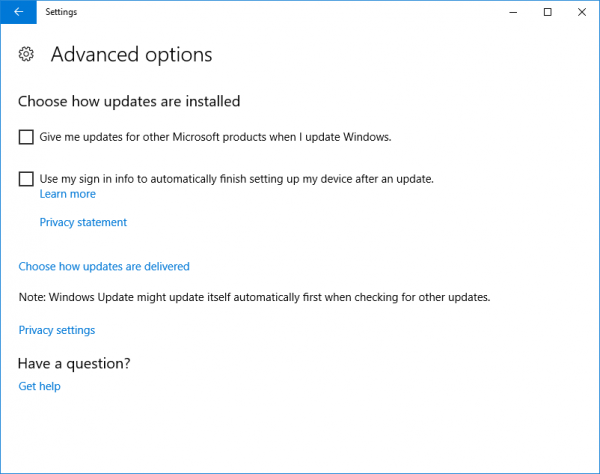This screenshot has height=474, width=600.
Task: Open the Learn more link
Action: (67, 194)
